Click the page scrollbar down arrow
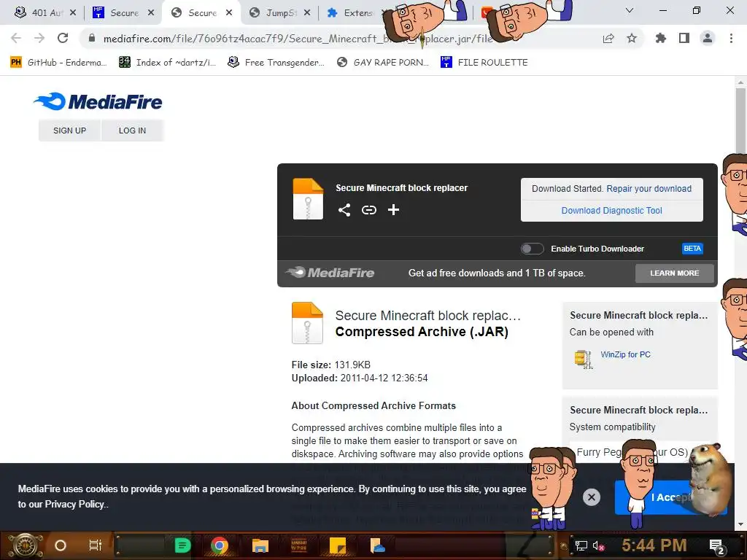The height and width of the screenshot is (560, 747). click(x=740, y=524)
